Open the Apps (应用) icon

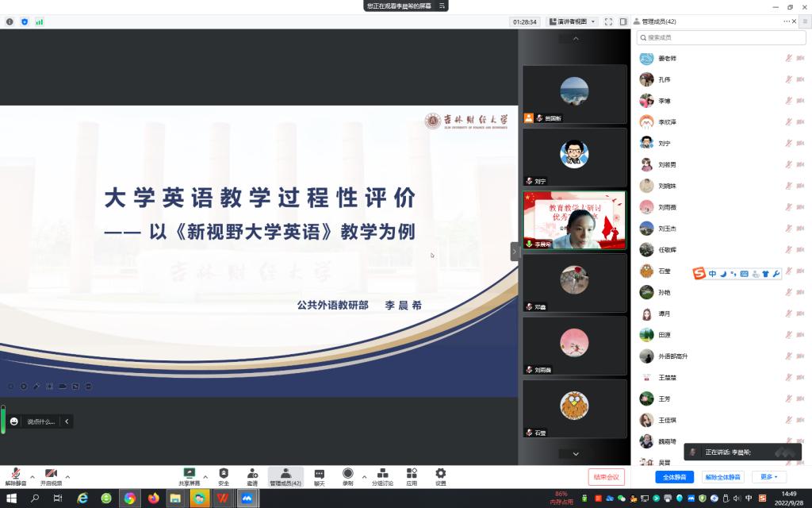click(x=412, y=475)
